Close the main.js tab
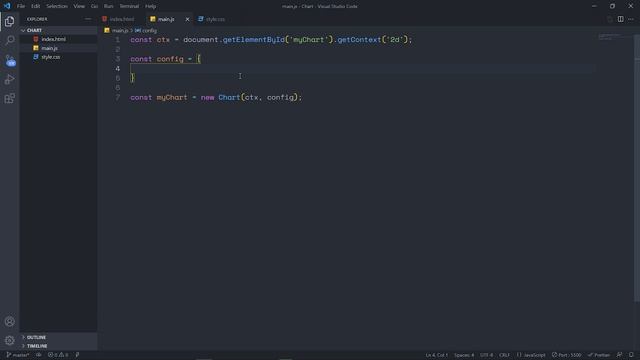Image resolution: width=640 pixels, height=360 pixels. click(x=187, y=19)
